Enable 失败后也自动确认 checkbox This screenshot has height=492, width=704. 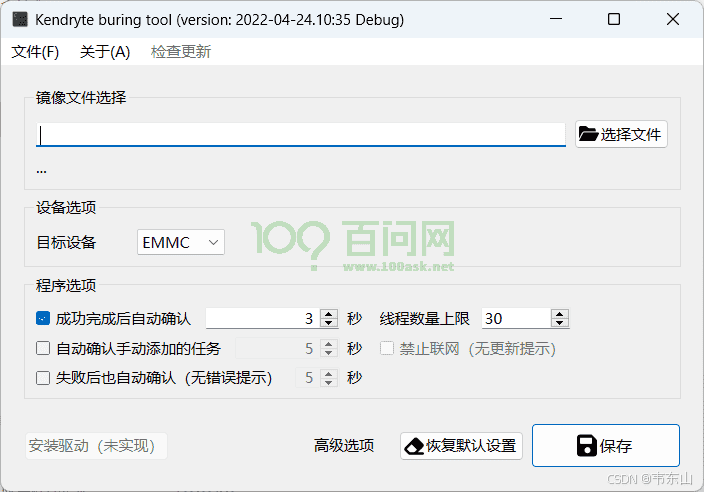tap(43, 378)
